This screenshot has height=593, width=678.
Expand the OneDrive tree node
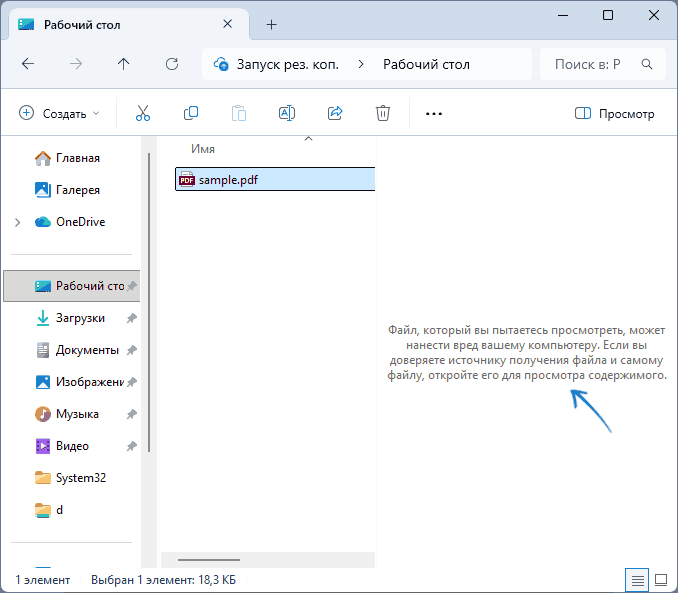pos(17,222)
